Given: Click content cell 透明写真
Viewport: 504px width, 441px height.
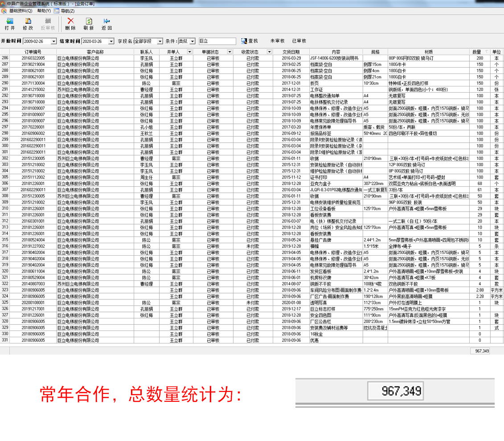Looking at the screenshot, I should (318, 302).
